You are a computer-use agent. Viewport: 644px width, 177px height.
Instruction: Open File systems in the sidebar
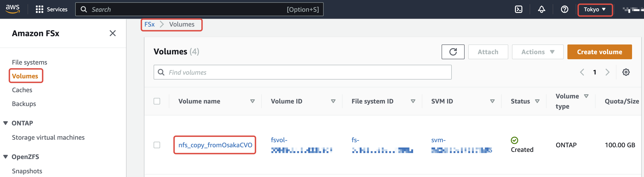point(29,62)
